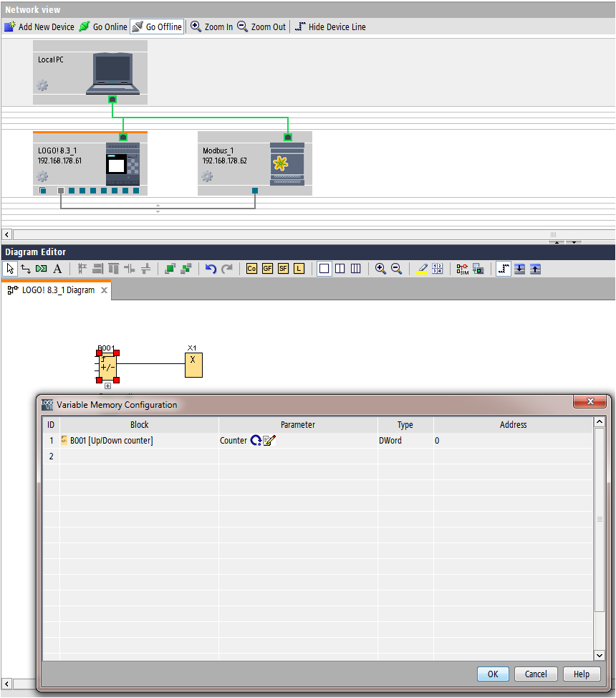Select the Modbus_1 device image

(x=287, y=164)
